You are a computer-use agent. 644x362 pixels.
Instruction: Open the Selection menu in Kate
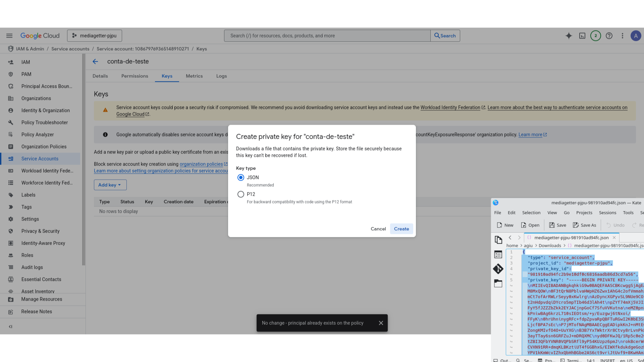click(531, 213)
